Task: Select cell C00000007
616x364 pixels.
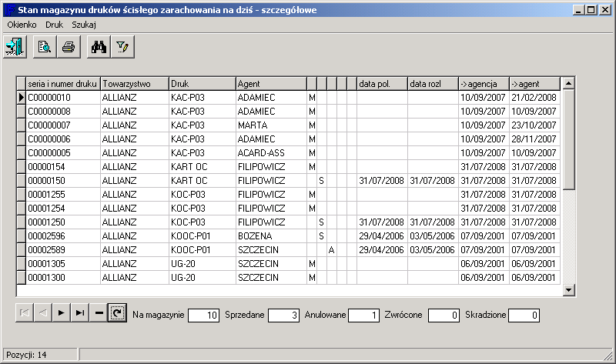Action: (63, 125)
